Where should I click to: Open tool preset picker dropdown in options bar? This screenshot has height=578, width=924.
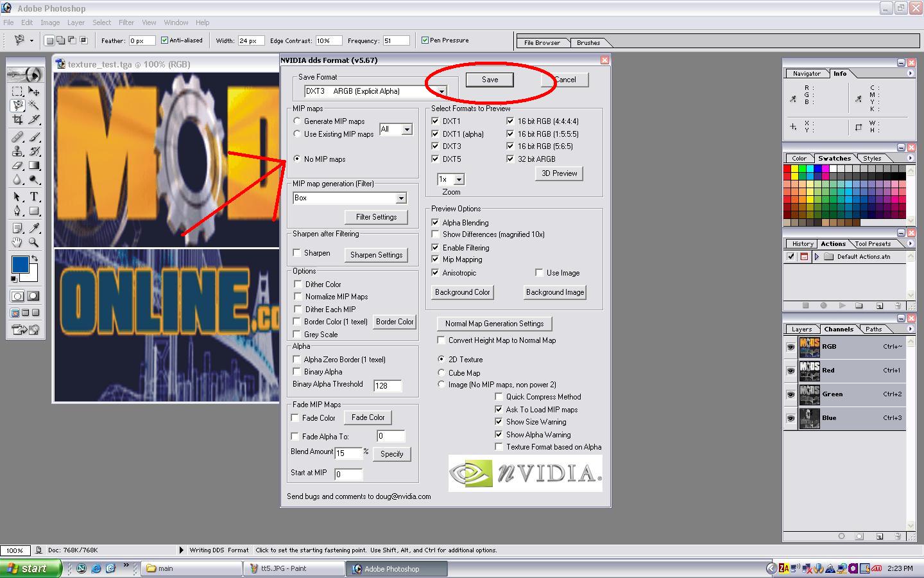[31, 40]
